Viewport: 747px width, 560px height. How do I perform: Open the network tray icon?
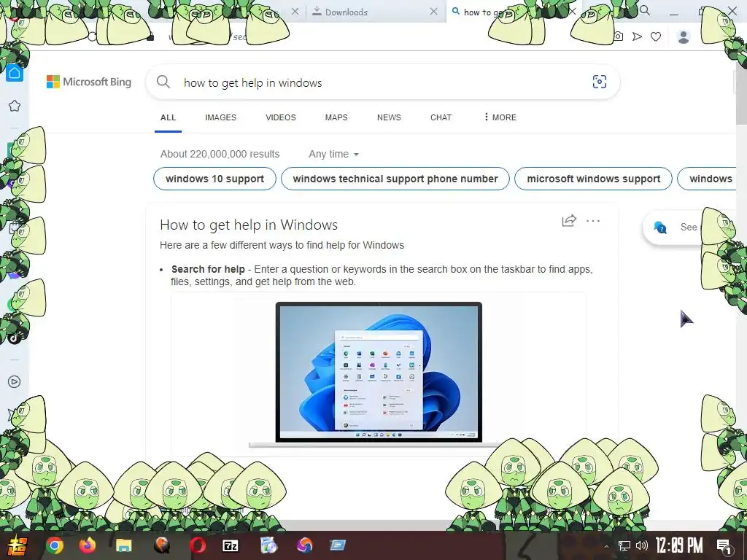coord(624,545)
